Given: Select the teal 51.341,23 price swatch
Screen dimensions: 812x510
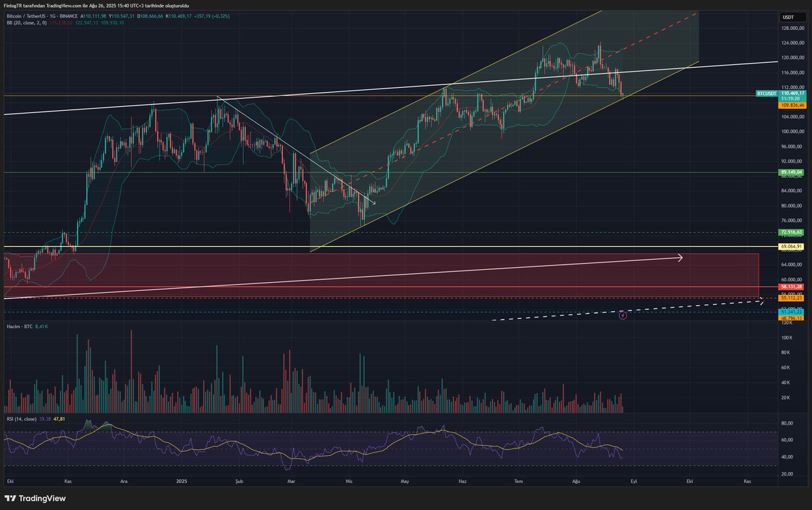Looking at the screenshot, I should point(791,312).
